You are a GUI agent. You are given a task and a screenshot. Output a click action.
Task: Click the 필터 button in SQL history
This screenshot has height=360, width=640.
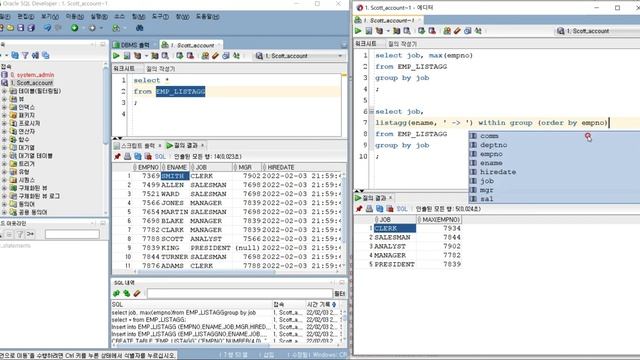(x=339, y=293)
